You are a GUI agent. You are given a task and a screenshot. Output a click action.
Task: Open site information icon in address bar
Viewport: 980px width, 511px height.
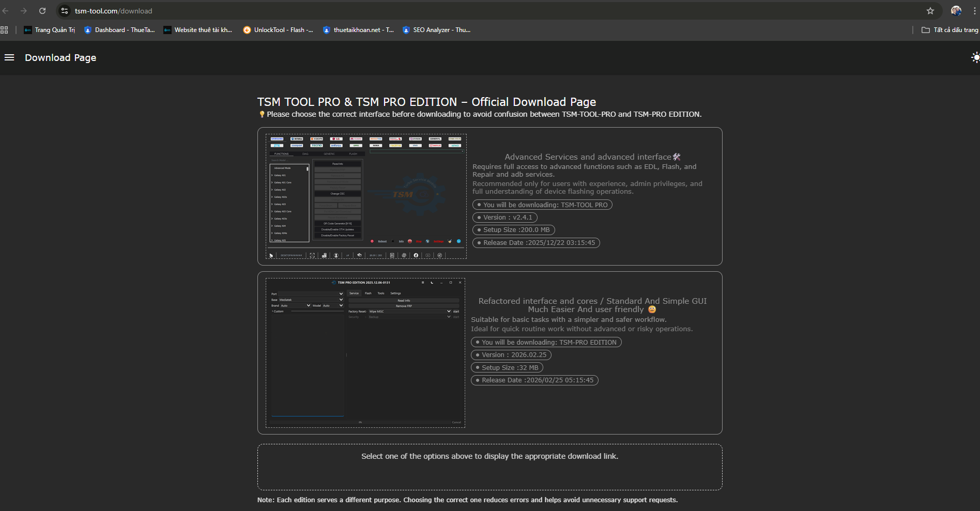tap(65, 11)
